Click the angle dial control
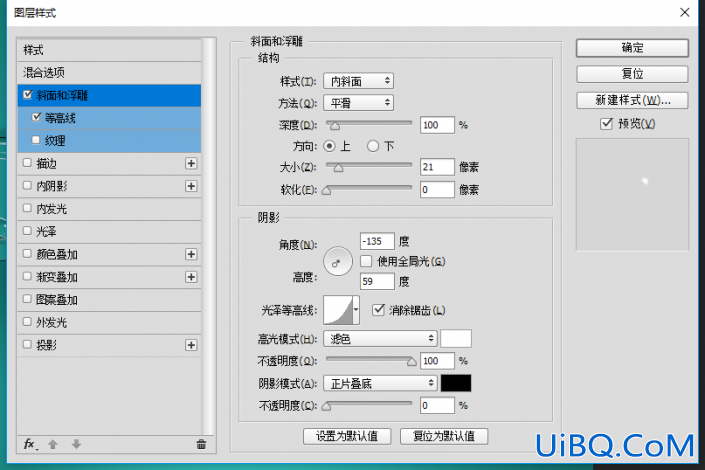This screenshot has width=705, height=470. point(337,261)
